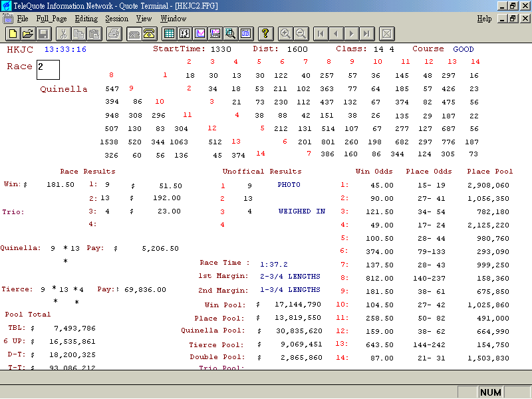Open the Editing menu
Image resolution: width=532 pixels, height=399 pixels.
coord(86,19)
